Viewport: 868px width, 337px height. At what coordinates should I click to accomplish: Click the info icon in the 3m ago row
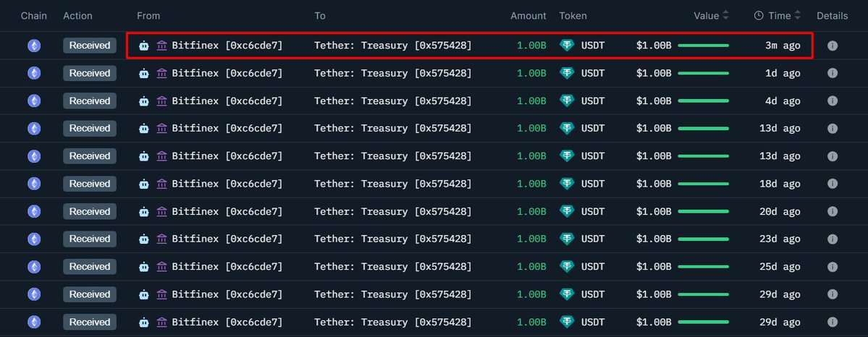click(833, 46)
